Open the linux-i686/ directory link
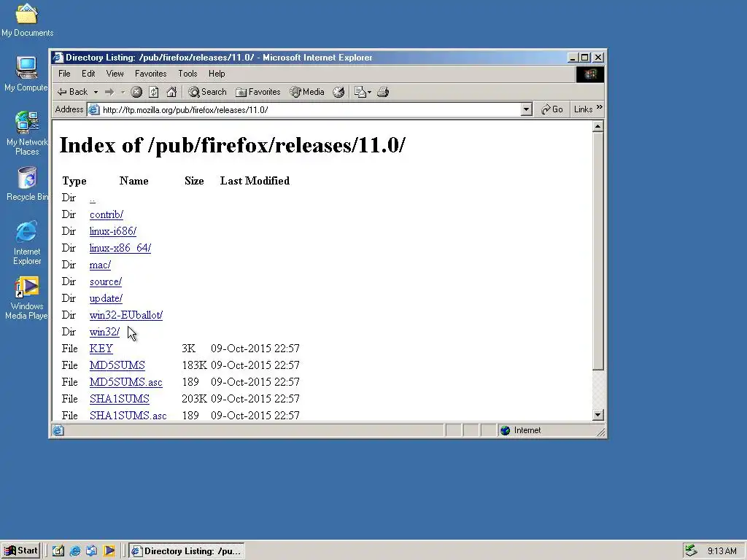The height and width of the screenshot is (560, 747). coord(113,231)
